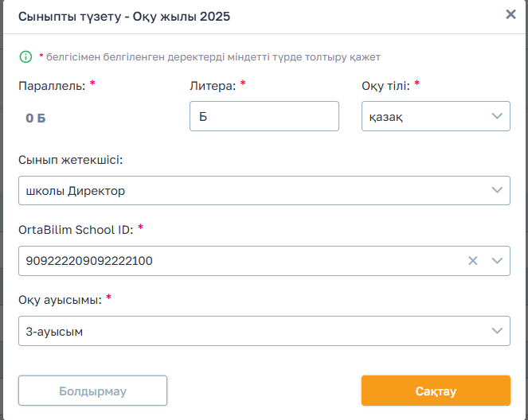Click the Литера label

pyautogui.click(x=213, y=86)
